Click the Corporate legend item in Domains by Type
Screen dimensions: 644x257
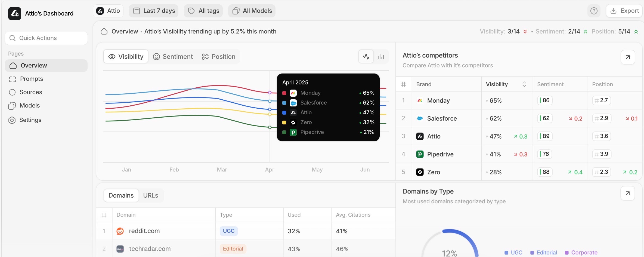tap(581, 253)
